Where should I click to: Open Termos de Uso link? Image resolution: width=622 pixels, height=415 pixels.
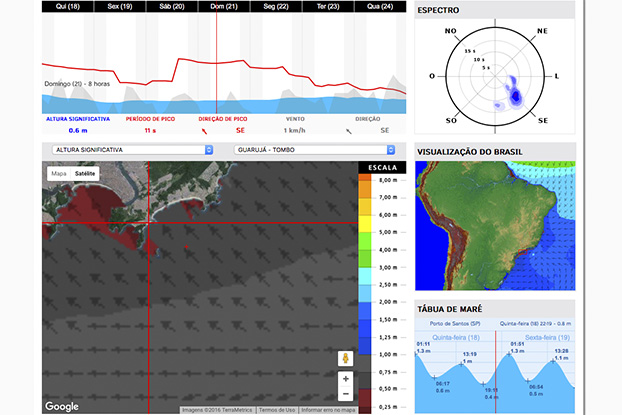click(277, 410)
